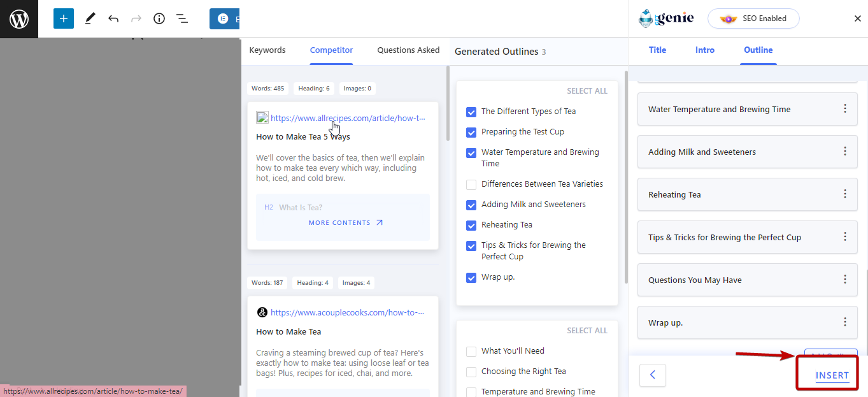Open the acouplecooks.com competitor link
The image size is (868, 397).
(347, 312)
